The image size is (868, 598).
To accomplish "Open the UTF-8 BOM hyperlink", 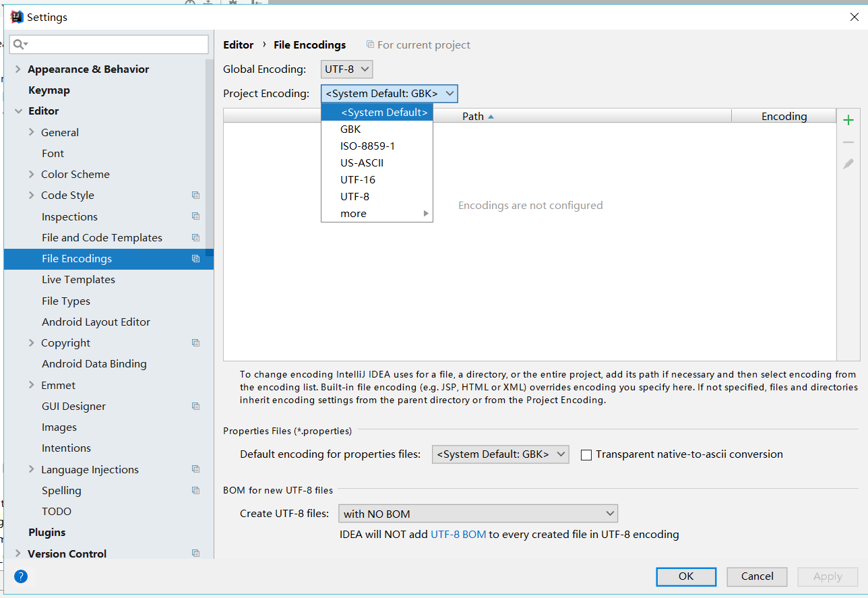I will click(458, 535).
